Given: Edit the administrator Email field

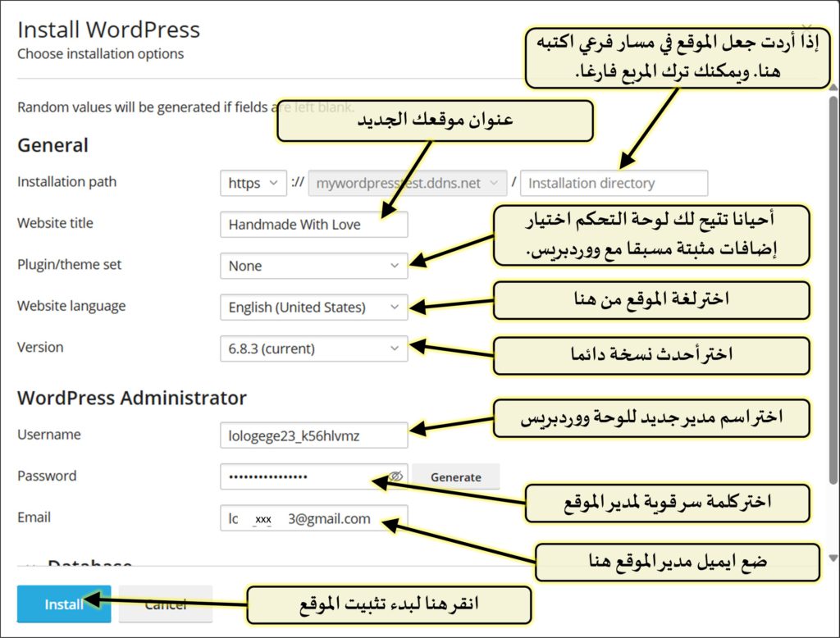Looking at the screenshot, I should [313, 517].
